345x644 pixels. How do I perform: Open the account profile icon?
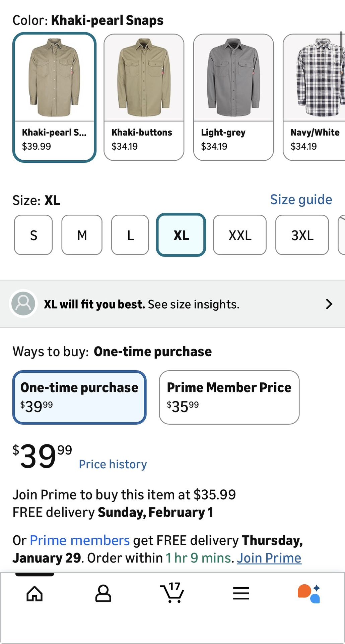[103, 593]
